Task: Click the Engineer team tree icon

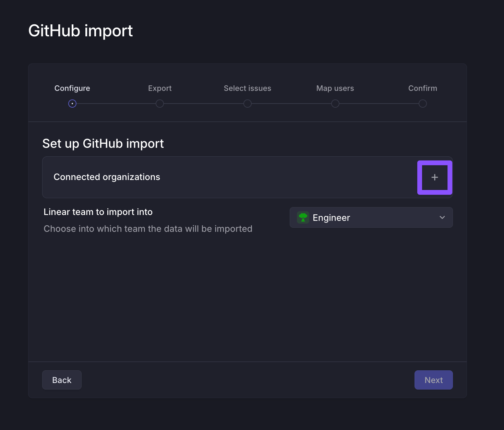Action: (303, 217)
